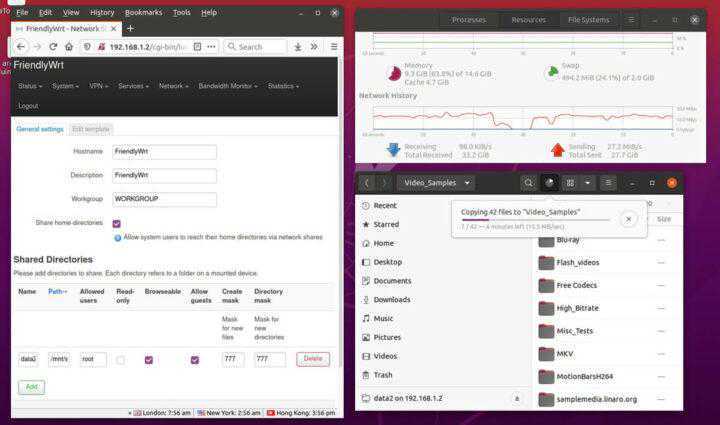Open the Network dropdown in FriendlyWrt
This screenshot has height=425, width=720.
(173, 86)
